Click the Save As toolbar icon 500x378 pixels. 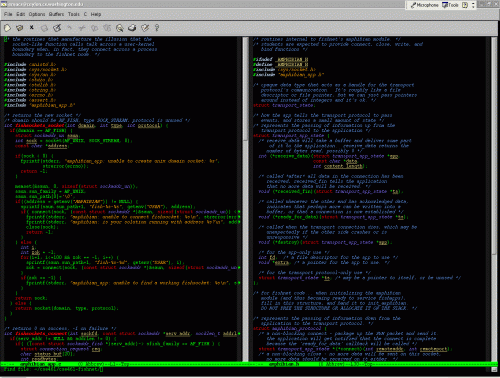point(57,28)
